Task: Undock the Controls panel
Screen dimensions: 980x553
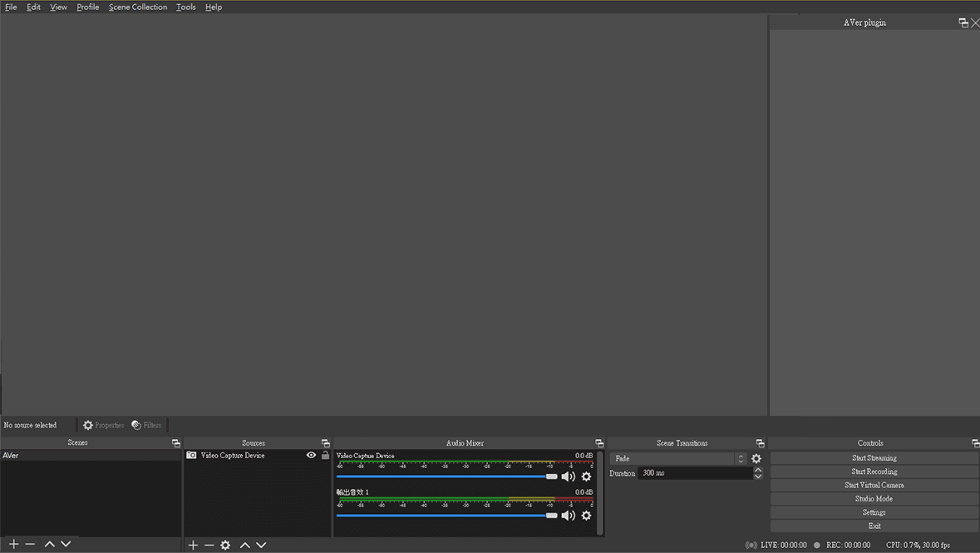Action: [976, 443]
